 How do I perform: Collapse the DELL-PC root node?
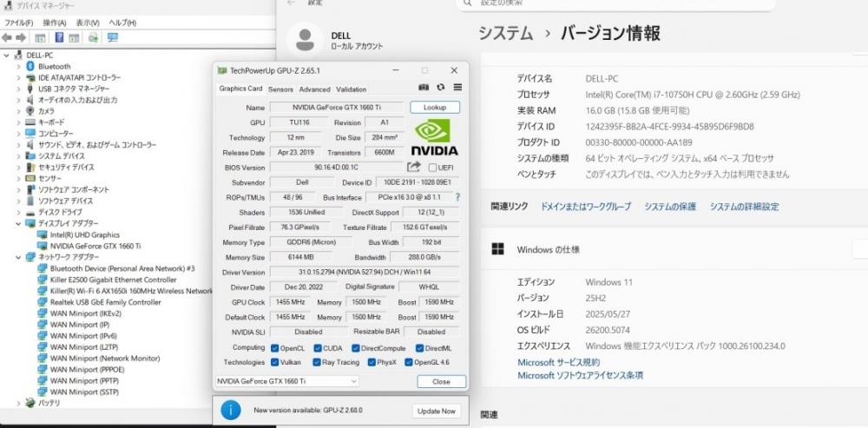pyautogui.click(x=5, y=56)
